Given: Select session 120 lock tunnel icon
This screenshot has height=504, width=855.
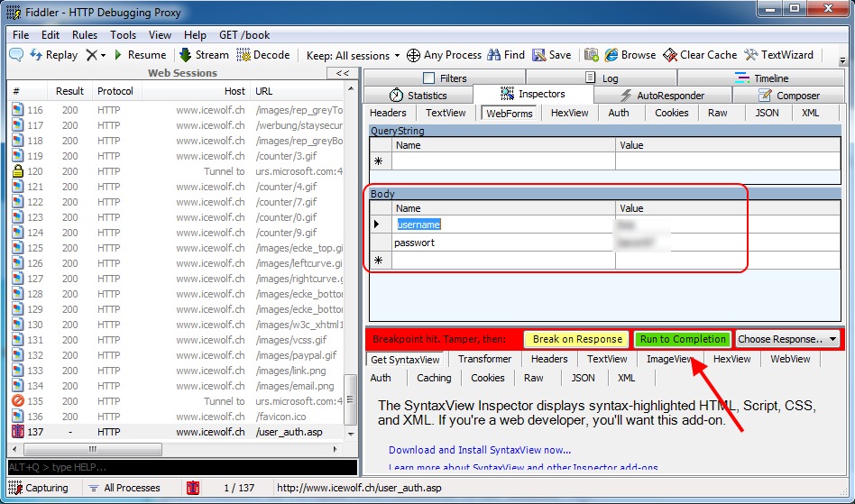Looking at the screenshot, I should point(17,171).
